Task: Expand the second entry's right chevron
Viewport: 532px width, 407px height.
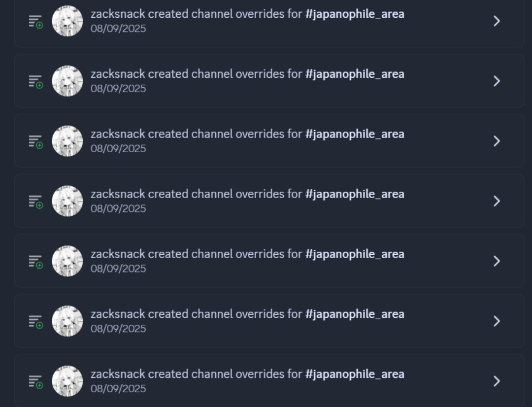Action: click(497, 81)
